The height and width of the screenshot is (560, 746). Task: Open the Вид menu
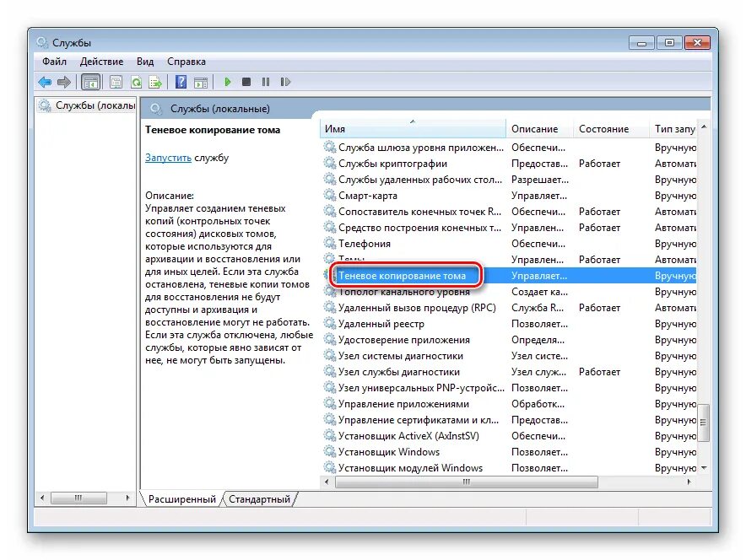point(145,62)
